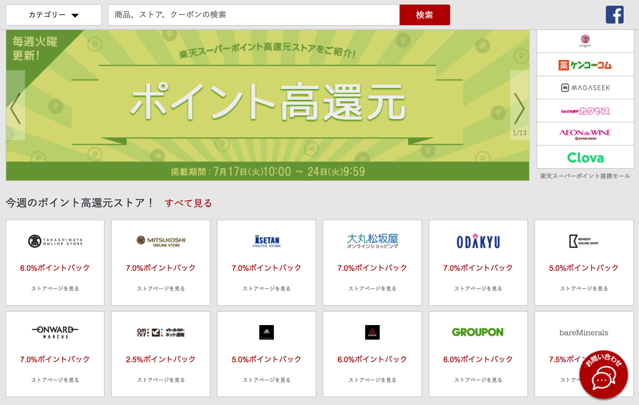
Task: Open the ODAKYU logo
Action: pyautogui.click(x=478, y=242)
